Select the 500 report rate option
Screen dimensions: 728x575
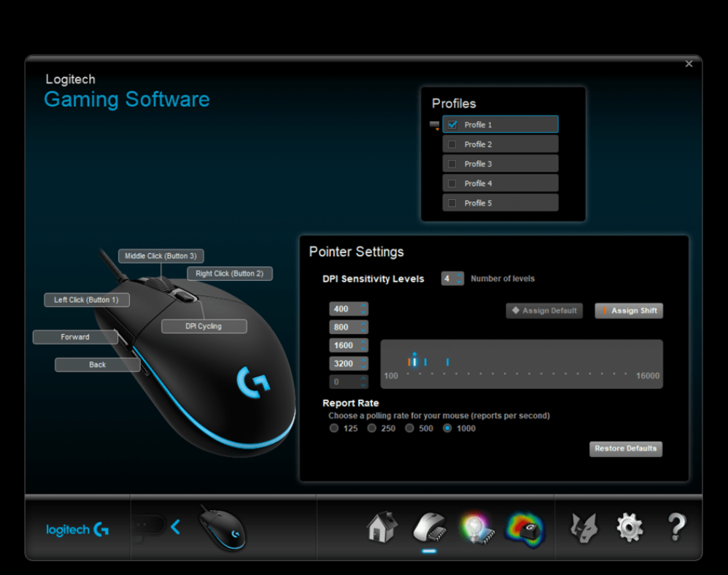[409, 428]
